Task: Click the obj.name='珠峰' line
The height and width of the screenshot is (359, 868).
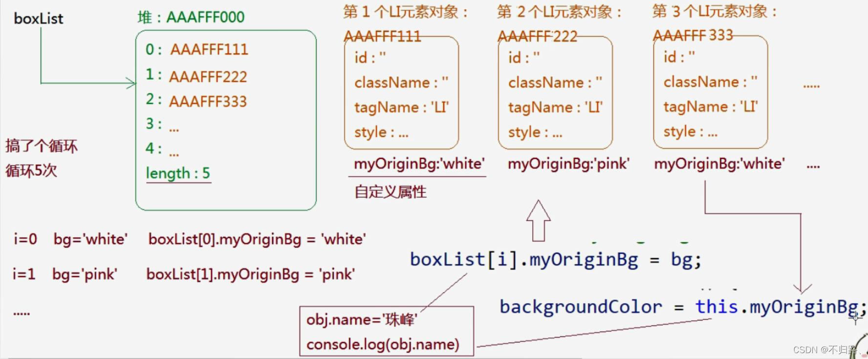Action: point(362,320)
